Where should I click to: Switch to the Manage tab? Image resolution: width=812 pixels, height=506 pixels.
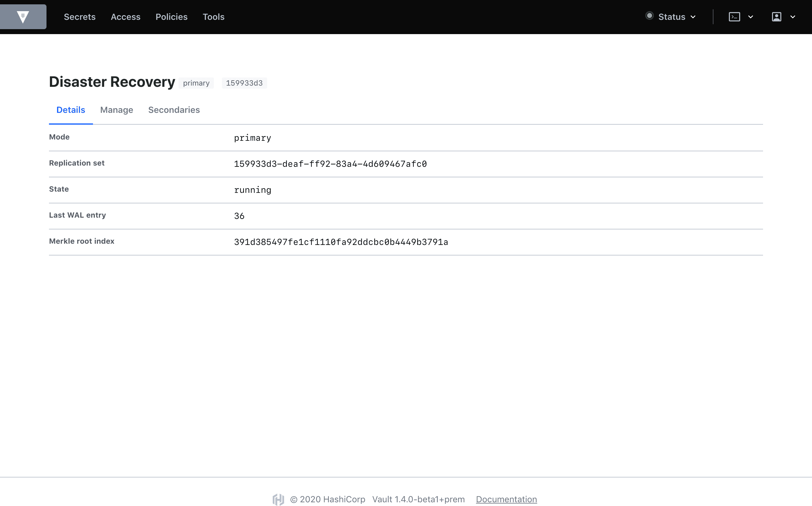tap(117, 110)
